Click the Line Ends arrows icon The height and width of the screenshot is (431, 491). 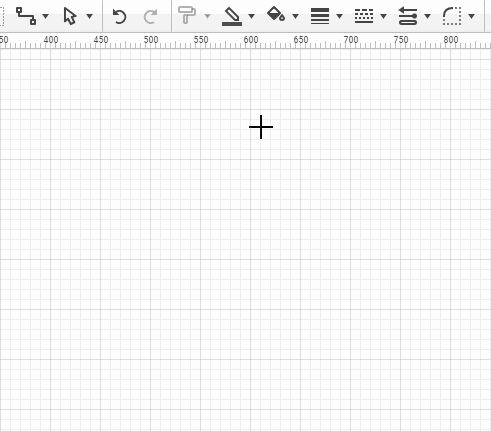coord(408,16)
